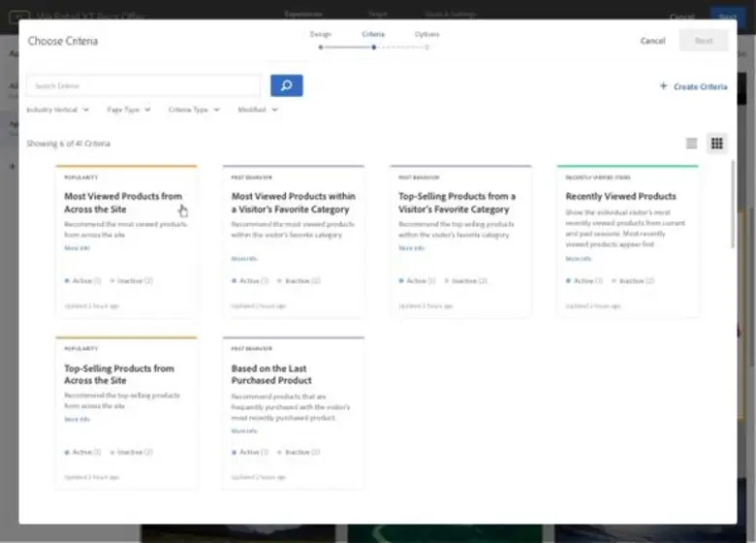Expand the Modified filter dropdown
This screenshot has width=756, height=543.
click(258, 110)
